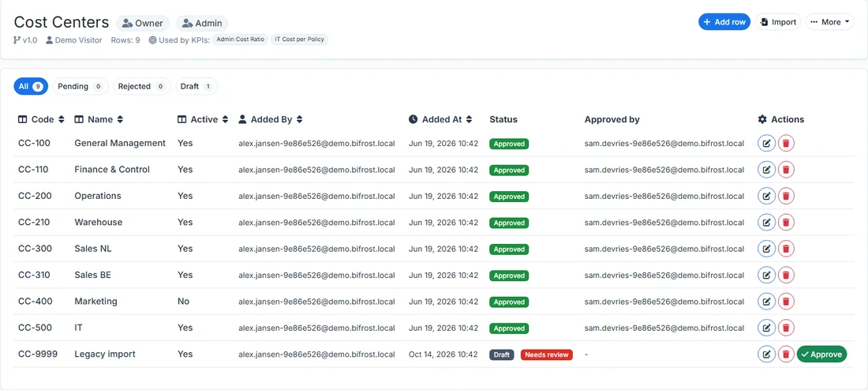Screen dimensions: 868x390
Task: Click the Needs review badge
Action: [546, 354]
